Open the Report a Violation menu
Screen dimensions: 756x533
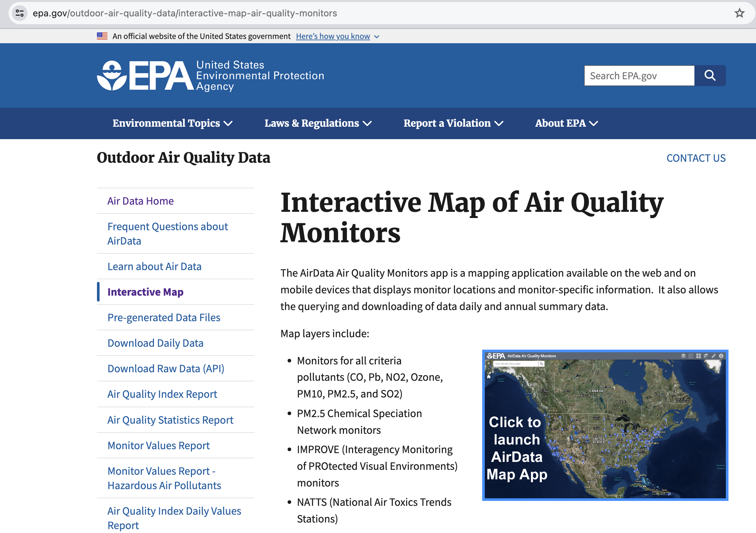(x=453, y=123)
